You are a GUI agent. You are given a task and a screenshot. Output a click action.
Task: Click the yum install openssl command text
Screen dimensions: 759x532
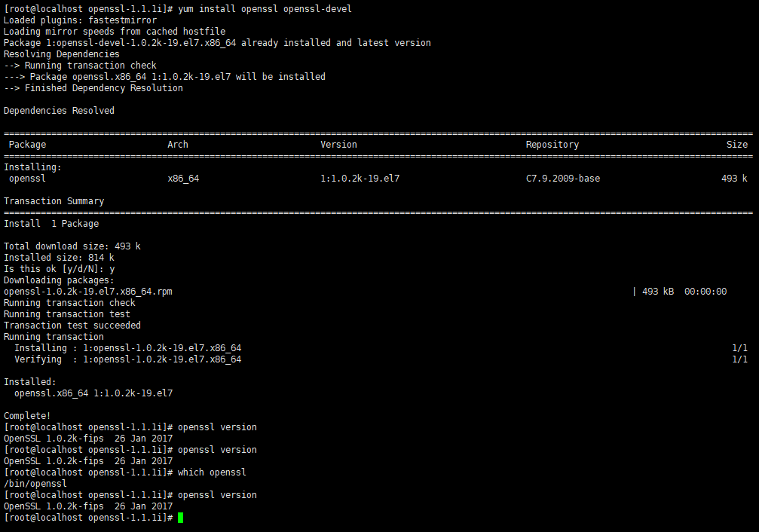(x=265, y=9)
